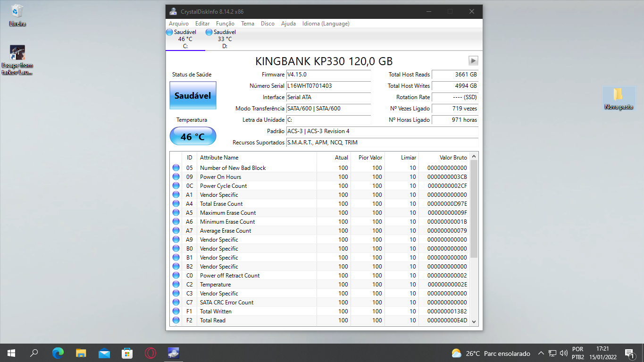Click status icon for Total Read
644x362 pixels.
(176, 320)
